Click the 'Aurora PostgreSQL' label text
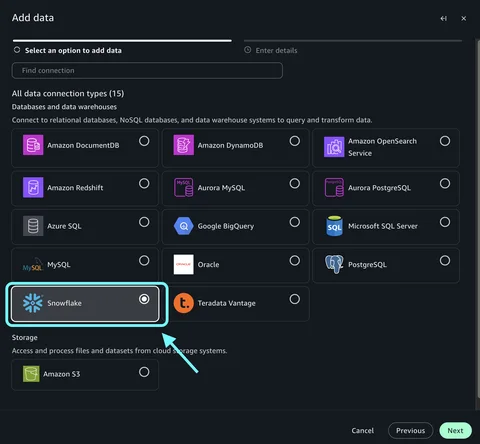This screenshot has width=480, height=444. [x=379, y=188]
